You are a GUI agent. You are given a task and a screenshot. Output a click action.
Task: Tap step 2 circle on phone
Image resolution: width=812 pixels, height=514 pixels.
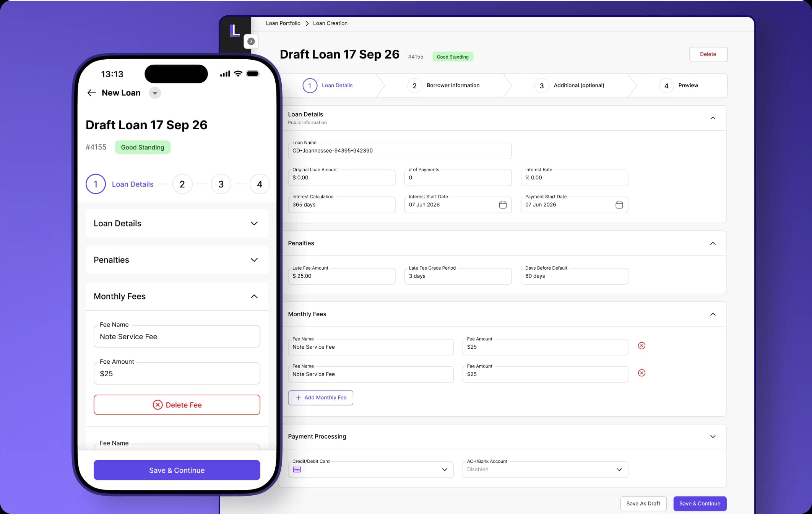(x=182, y=184)
